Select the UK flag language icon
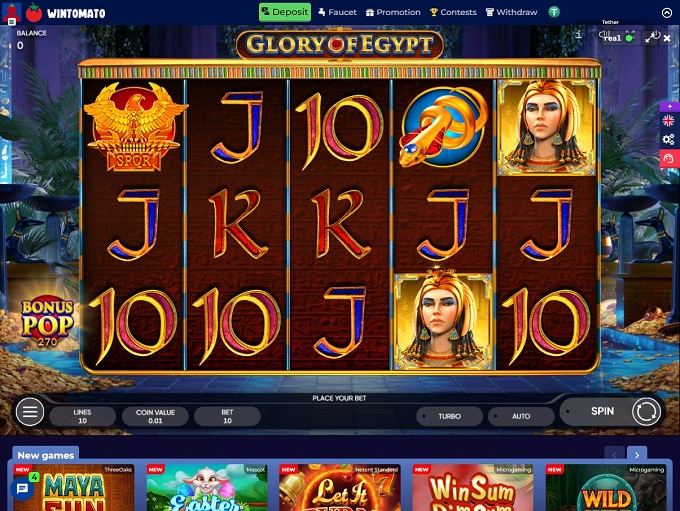 point(669,120)
